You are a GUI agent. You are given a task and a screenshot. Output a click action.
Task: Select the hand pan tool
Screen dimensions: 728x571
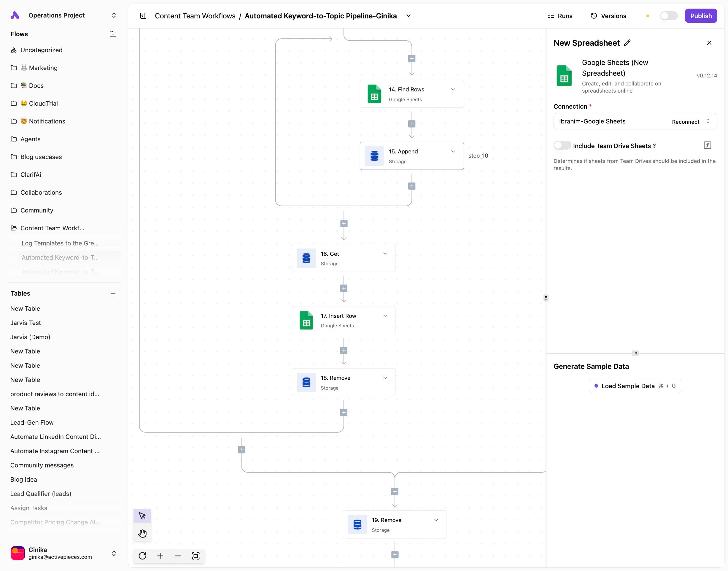142,533
